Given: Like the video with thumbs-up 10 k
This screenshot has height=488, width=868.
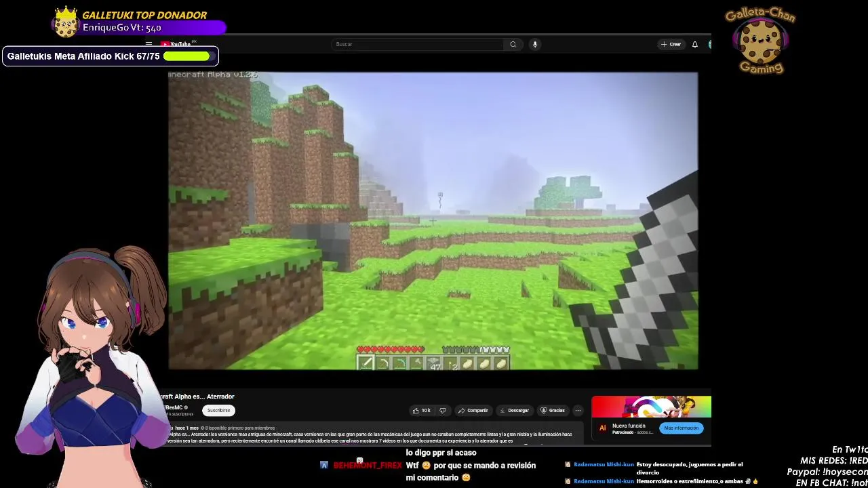Looking at the screenshot, I should (422, 410).
